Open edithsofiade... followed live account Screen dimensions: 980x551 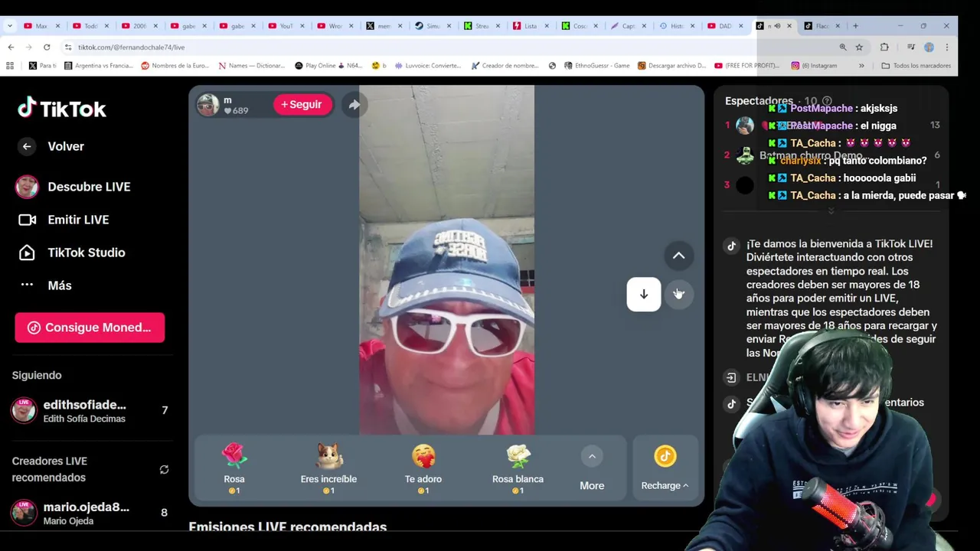tap(89, 411)
